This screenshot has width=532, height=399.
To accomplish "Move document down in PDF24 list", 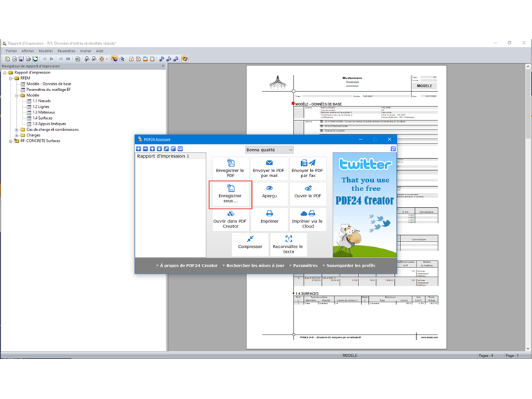I will click(x=159, y=149).
